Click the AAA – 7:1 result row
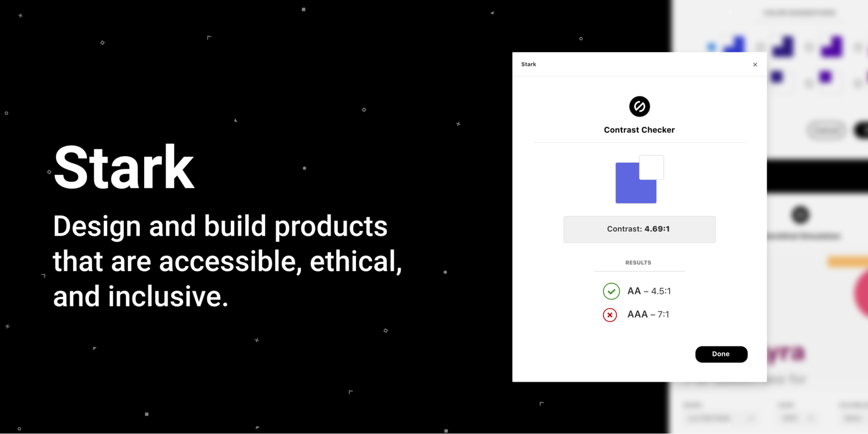 (636, 315)
